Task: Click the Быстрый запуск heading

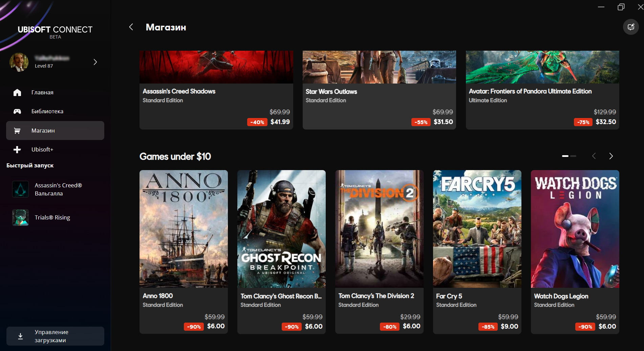Action: (30, 166)
